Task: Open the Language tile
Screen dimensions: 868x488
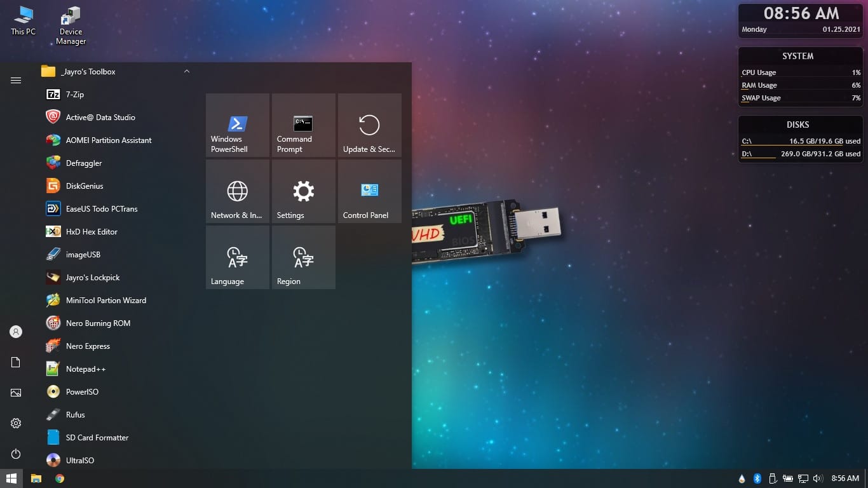Action: point(238,257)
